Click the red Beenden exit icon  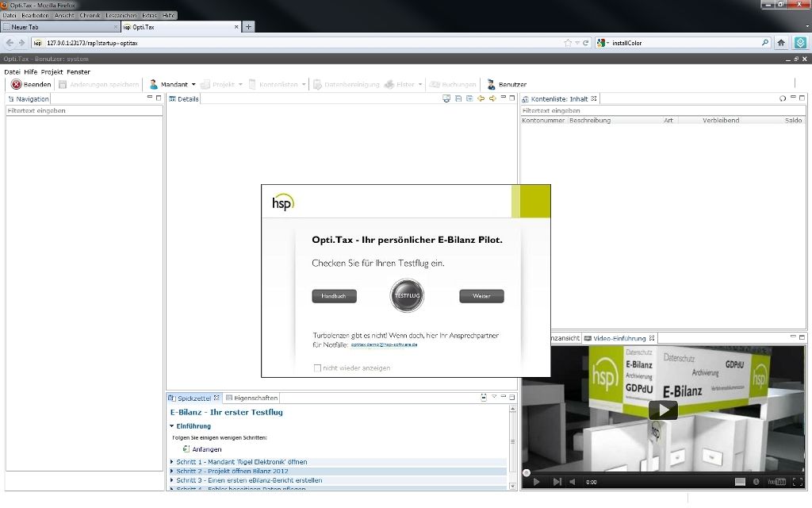point(17,84)
